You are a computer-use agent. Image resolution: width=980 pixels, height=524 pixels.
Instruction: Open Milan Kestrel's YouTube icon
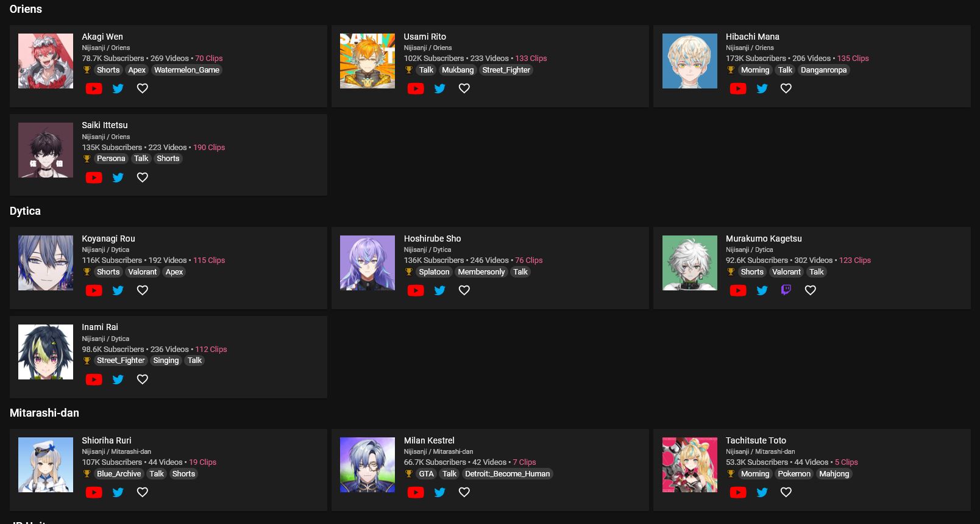coord(416,492)
